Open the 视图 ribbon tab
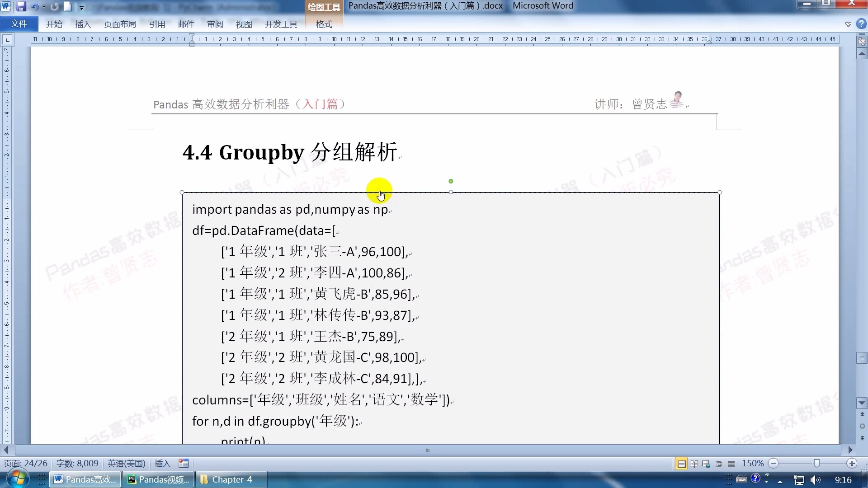This screenshot has height=488, width=868. pyautogui.click(x=243, y=24)
